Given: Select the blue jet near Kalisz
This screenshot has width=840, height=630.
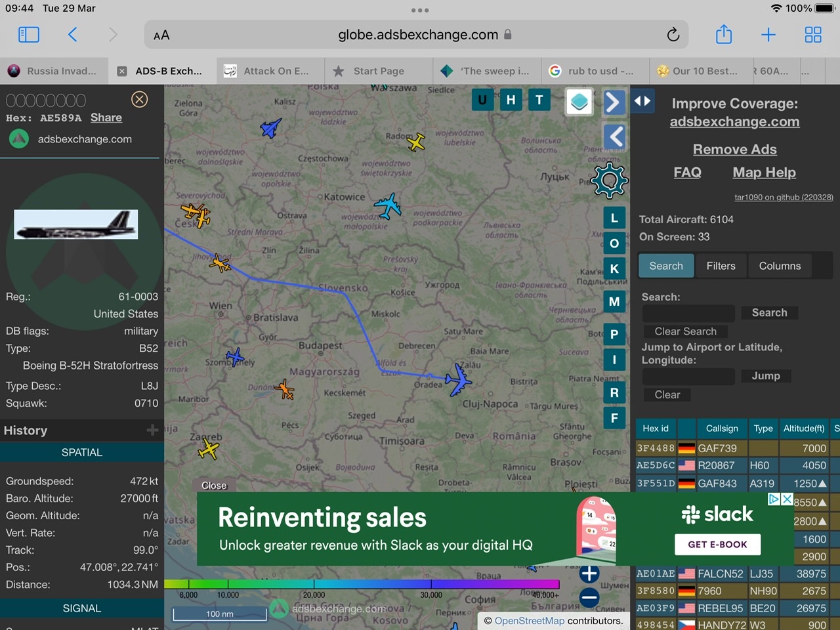Looking at the screenshot, I should coord(271,128).
